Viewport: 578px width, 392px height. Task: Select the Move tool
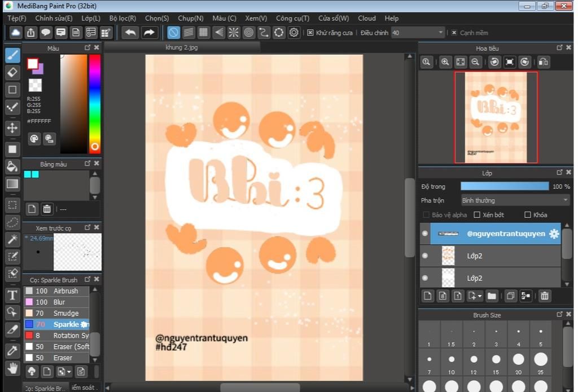[12, 128]
